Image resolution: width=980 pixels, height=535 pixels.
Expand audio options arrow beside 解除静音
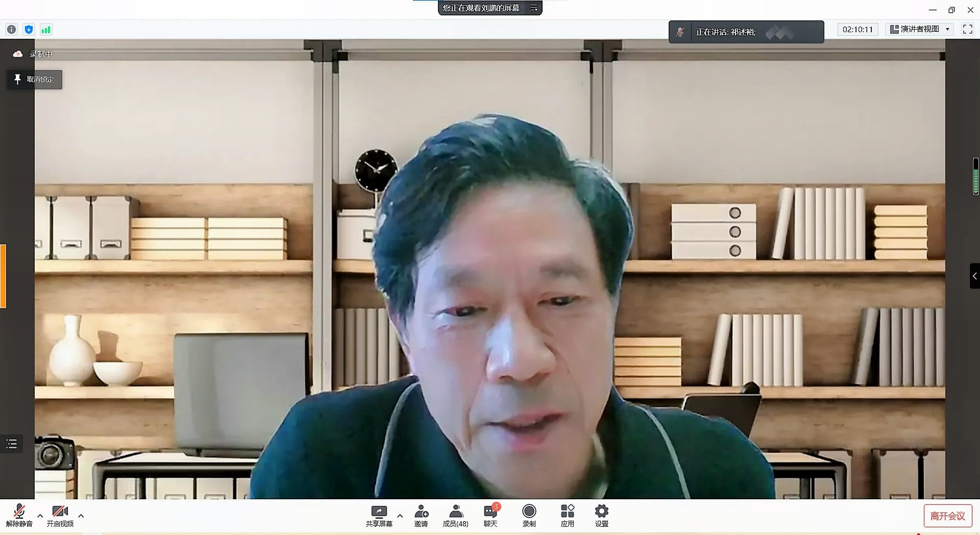click(40, 516)
